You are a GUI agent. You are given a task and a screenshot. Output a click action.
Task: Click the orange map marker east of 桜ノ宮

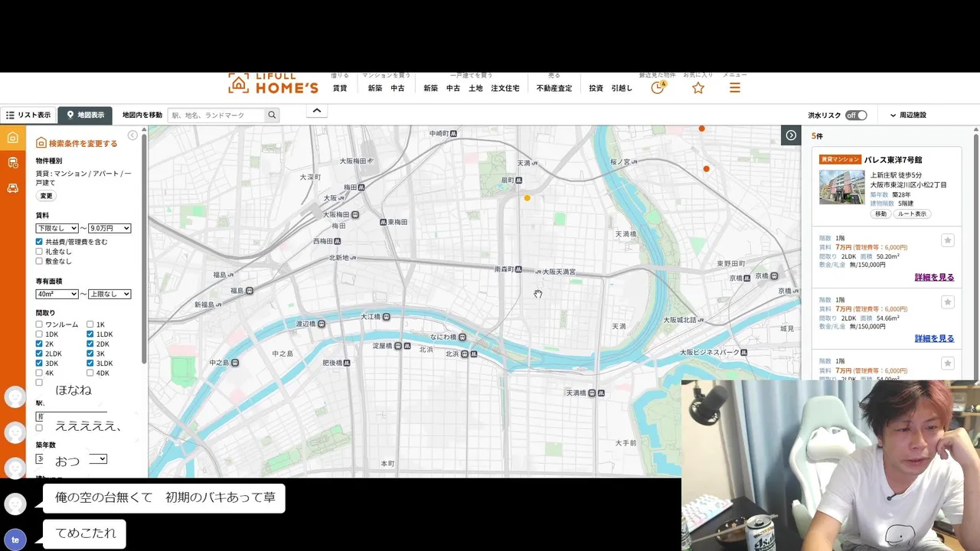coord(706,168)
